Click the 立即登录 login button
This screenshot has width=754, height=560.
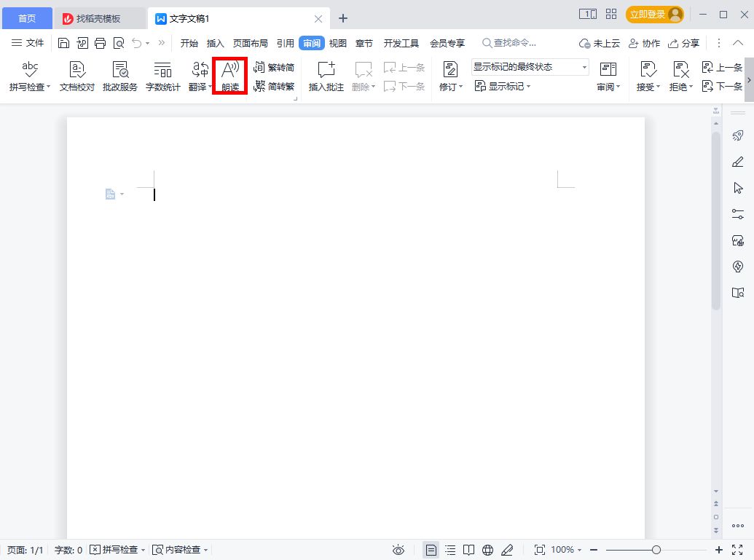648,12
